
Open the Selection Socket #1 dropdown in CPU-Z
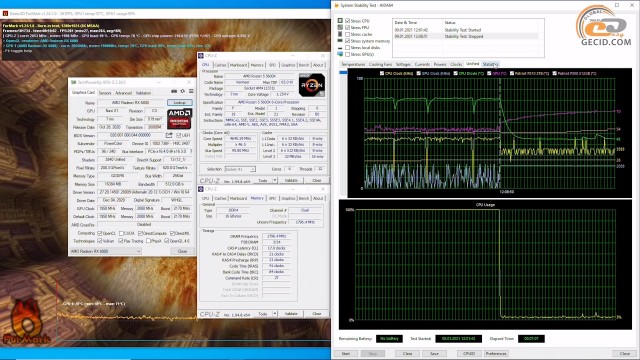(240, 169)
